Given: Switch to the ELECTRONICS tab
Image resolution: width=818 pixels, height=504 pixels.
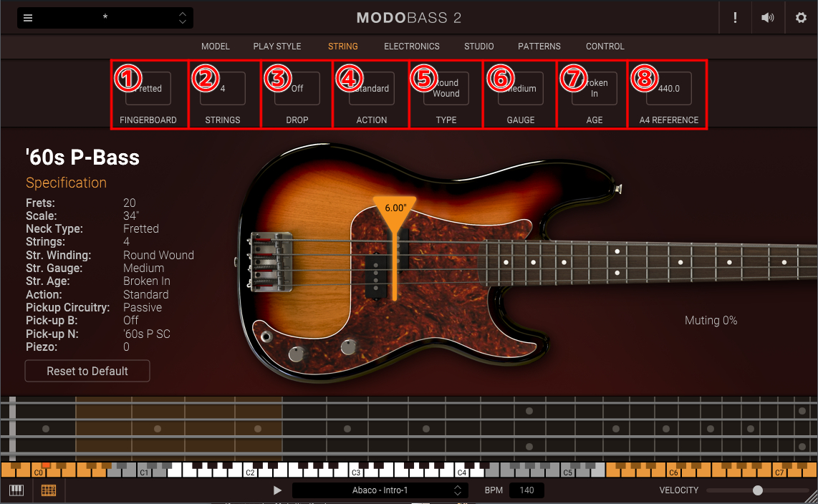Looking at the screenshot, I should click(x=412, y=47).
